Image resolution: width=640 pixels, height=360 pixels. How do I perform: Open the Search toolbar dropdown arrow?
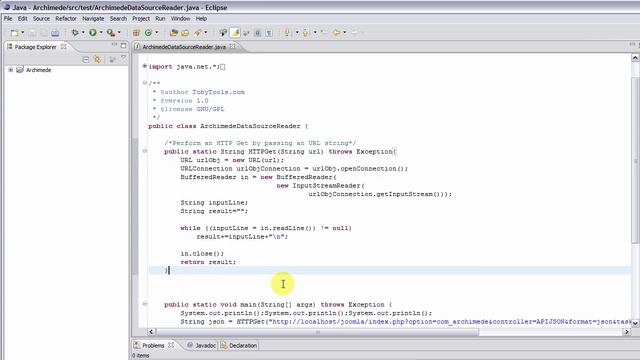coord(206,33)
